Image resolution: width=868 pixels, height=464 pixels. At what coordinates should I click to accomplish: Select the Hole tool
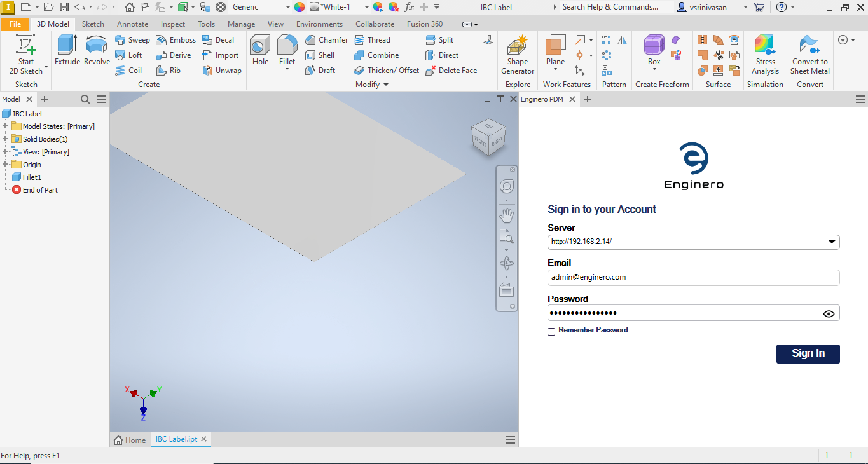(x=260, y=50)
